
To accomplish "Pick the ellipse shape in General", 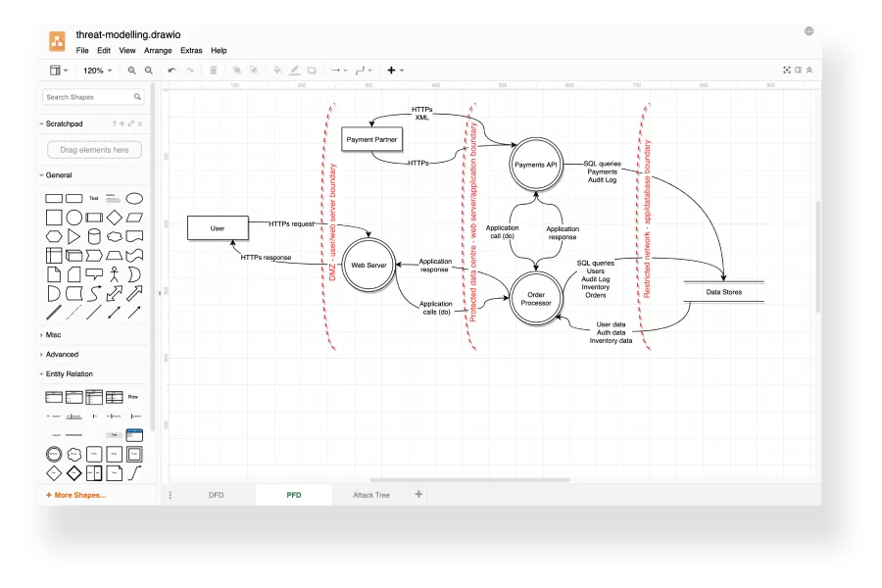I will 134,198.
